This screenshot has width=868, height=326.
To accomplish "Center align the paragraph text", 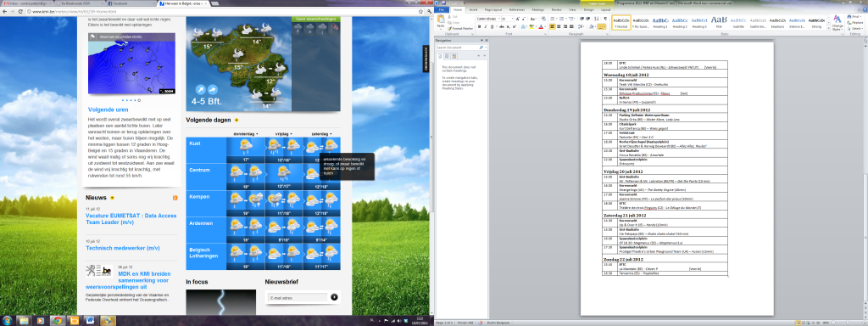I will (559, 26).
